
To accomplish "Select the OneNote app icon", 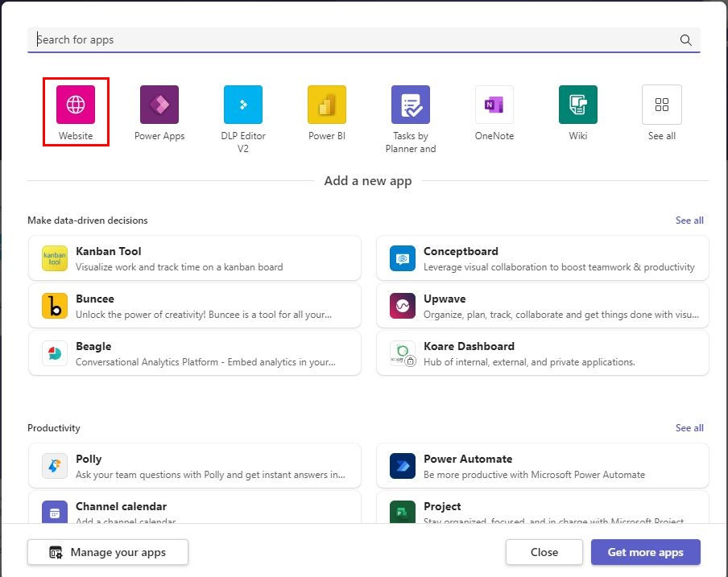I will (x=494, y=105).
